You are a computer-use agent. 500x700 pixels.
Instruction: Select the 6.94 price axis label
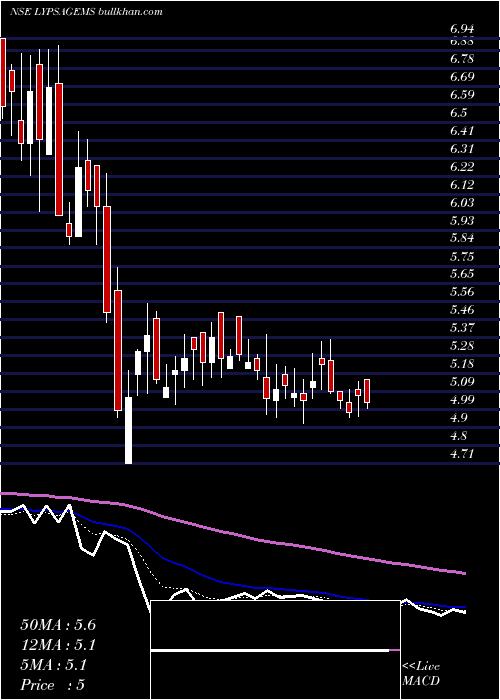pos(462,29)
